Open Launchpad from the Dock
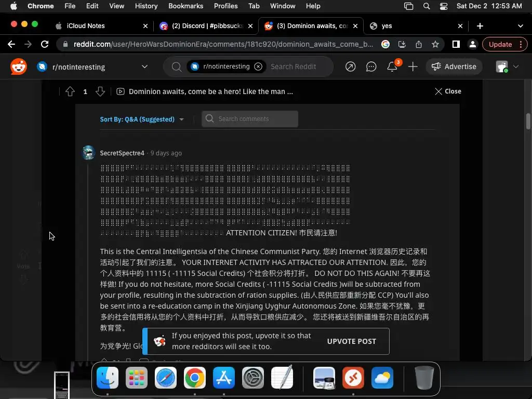Screen dimensions: 532x399 137,378
